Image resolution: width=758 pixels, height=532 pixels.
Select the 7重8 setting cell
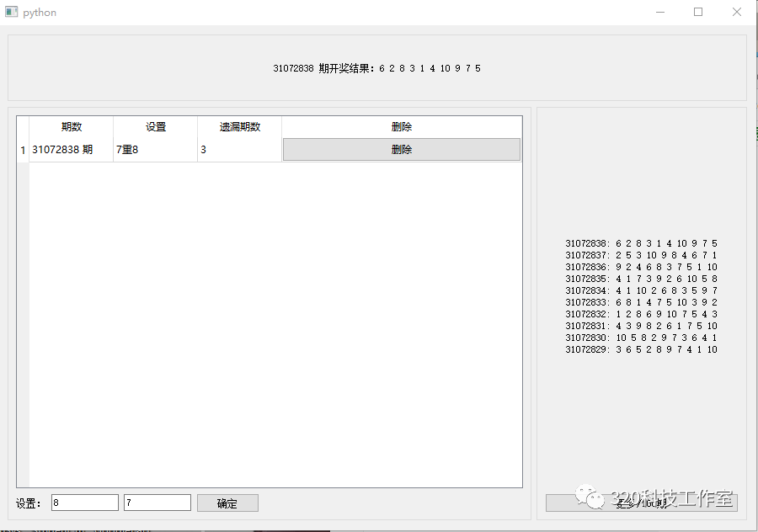(126, 149)
